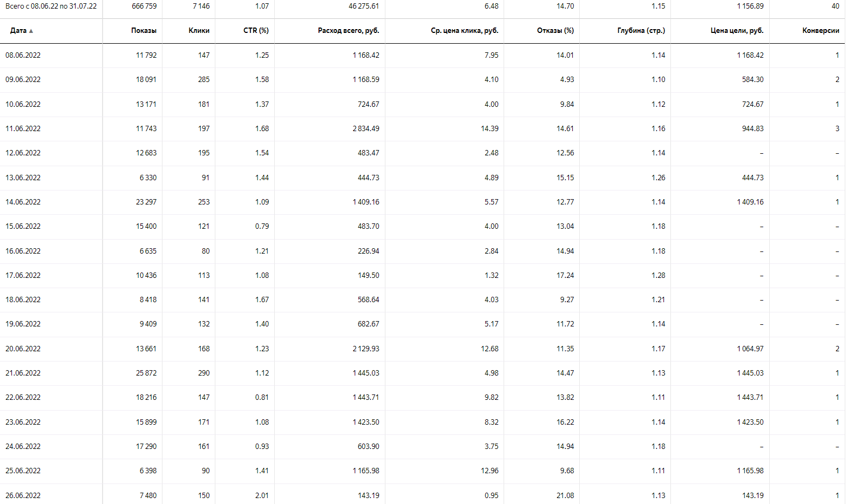Click the Глубина (стр.) column header
The width and height of the screenshot is (848, 504).
[641, 31]
